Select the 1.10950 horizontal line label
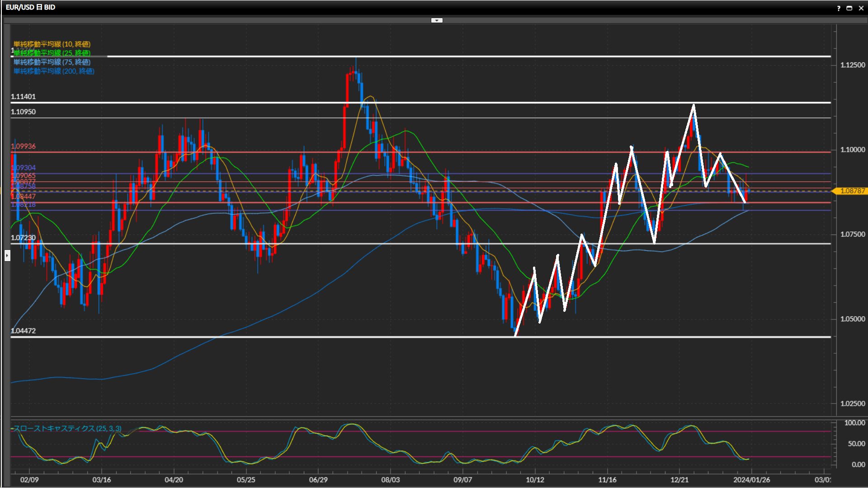The image size is (868, 488). 23,112
